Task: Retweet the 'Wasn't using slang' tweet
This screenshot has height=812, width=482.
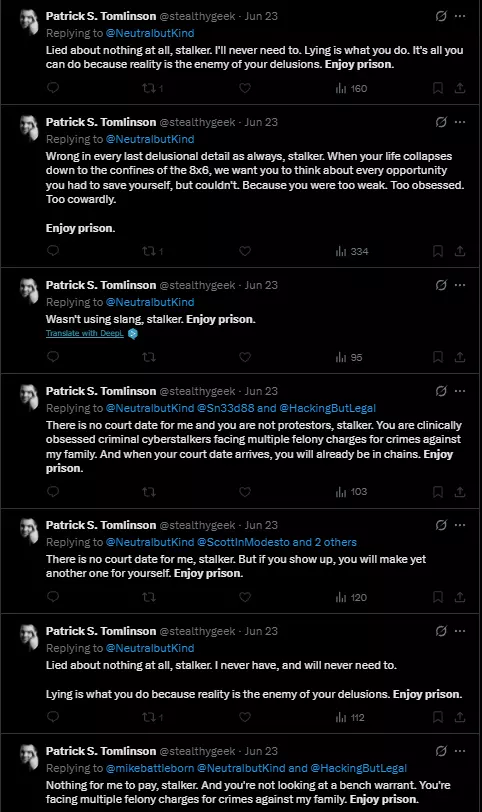Action: [x=149, y=357]
